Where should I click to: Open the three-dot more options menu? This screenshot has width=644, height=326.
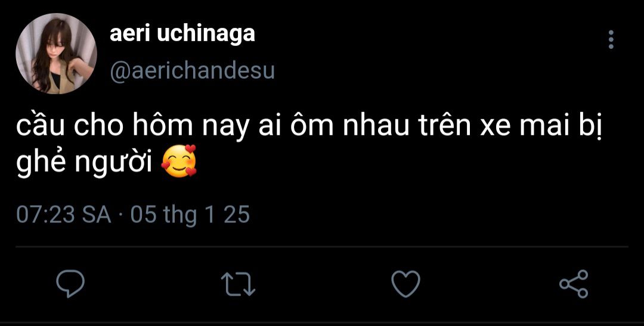coord(610,40)
